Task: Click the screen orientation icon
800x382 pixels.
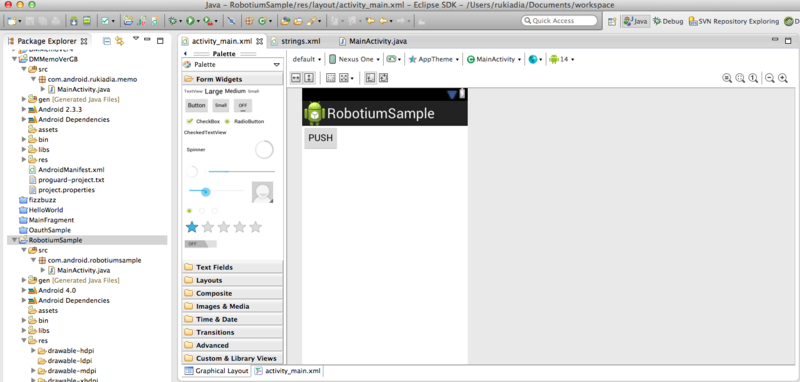Action: point(392,59)
